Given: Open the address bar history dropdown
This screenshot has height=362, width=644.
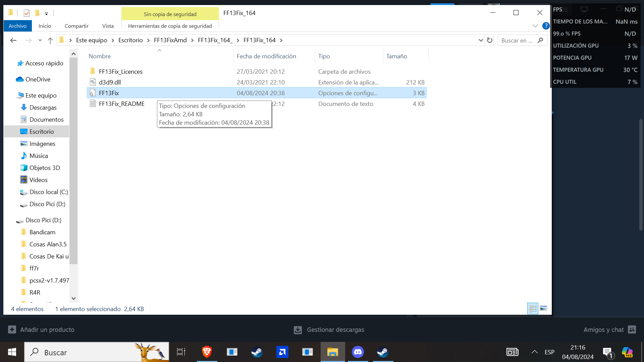Looking at the screenshot, I should (481, 40).
